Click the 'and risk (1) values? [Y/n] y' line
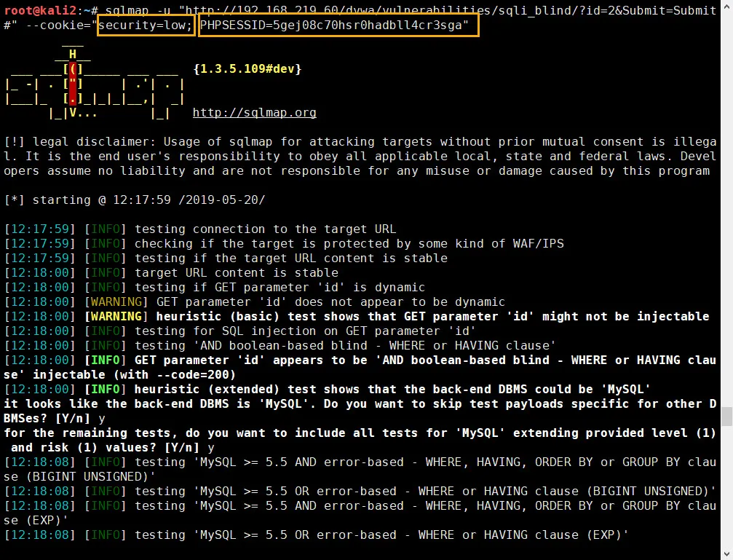This screenshot has height=560, width=733. click(113, 448)
